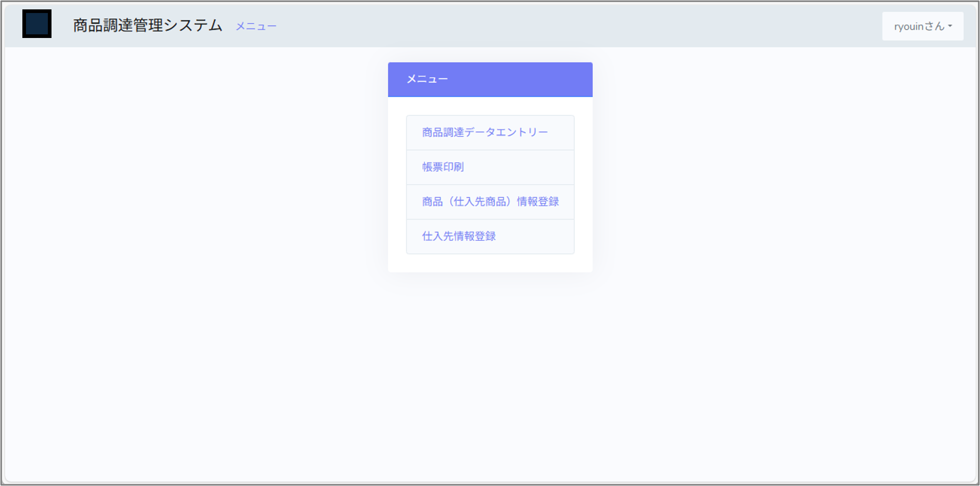The width and height of the screenshot is (980, 486).
Task: Go to 仕入先情報登録 menu entry
Action: pyautogui.click(x=459, y=236)
